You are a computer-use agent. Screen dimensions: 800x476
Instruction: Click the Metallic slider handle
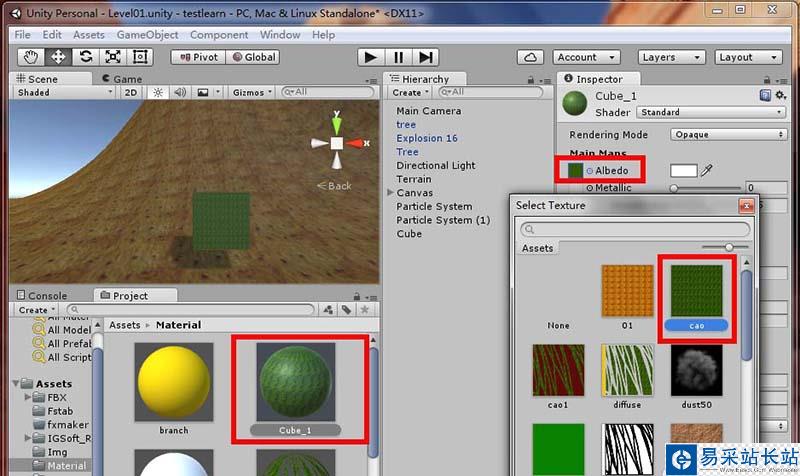674,188
